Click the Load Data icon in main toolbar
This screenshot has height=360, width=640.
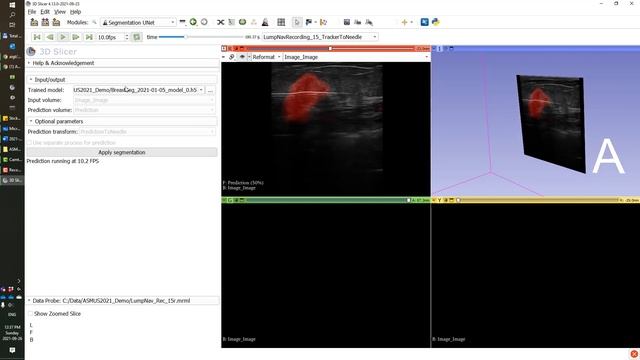click(x=34, y=22)
